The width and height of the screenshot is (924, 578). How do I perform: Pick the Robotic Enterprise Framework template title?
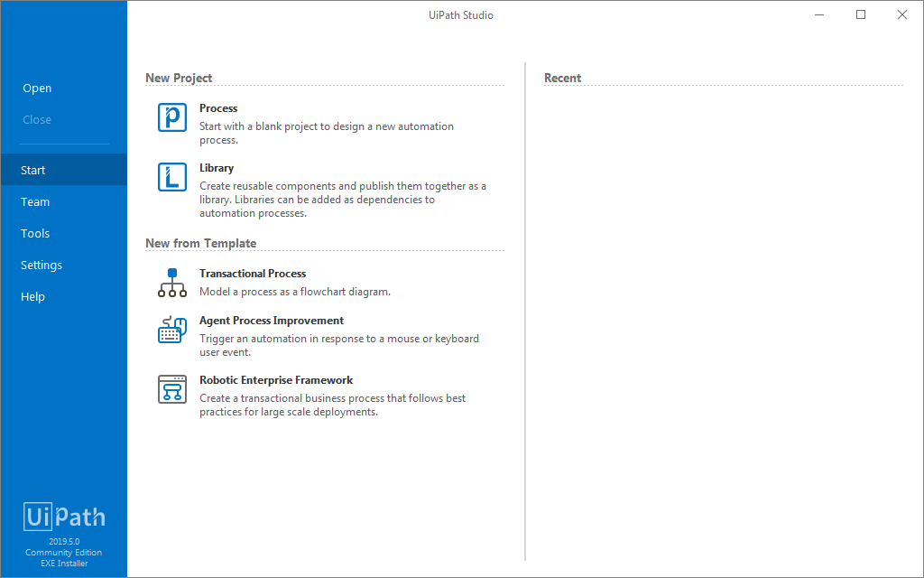pyautogui.click(x=276, y=380)
